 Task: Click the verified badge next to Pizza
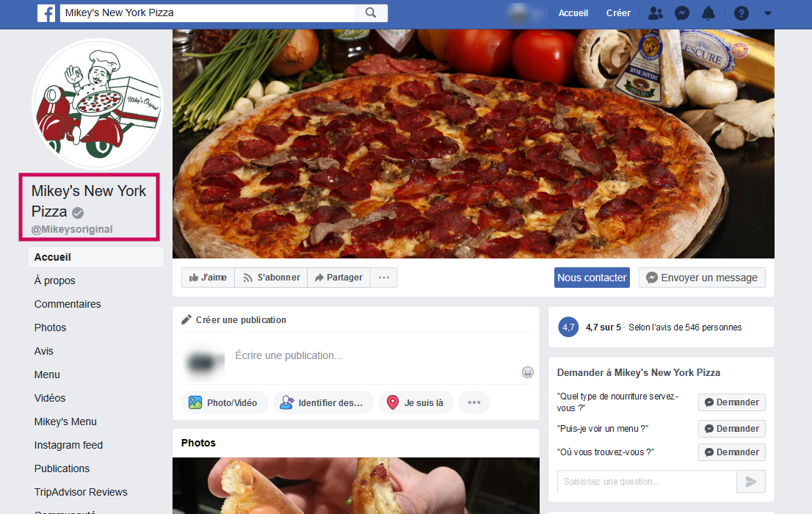click(x=78, y=212)
